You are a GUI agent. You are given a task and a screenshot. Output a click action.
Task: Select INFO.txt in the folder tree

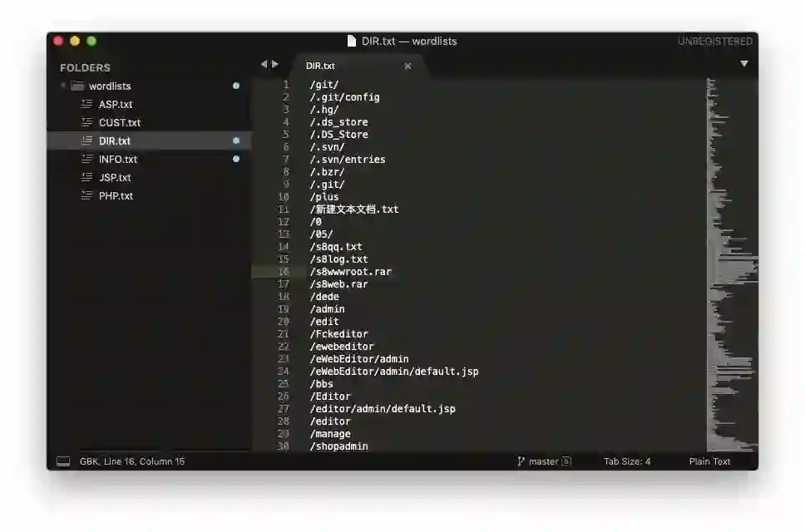[x=118, y=159]
